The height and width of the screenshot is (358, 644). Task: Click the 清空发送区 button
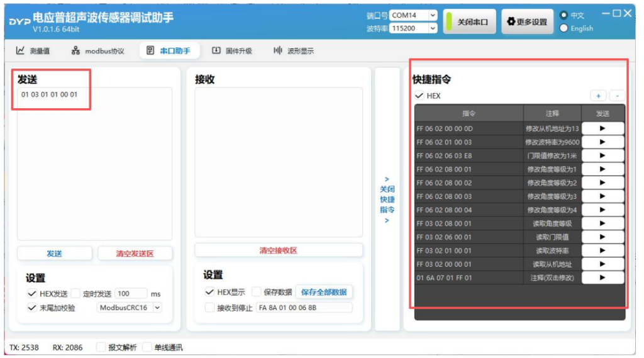135,254
